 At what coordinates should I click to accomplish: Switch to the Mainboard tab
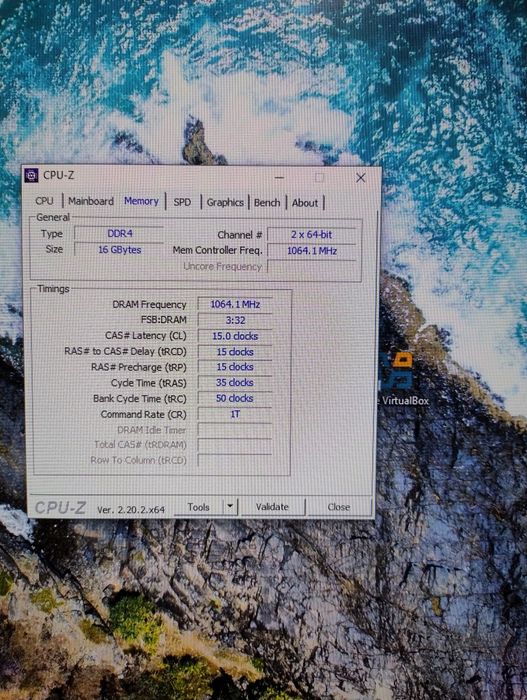tap(91, 201)
